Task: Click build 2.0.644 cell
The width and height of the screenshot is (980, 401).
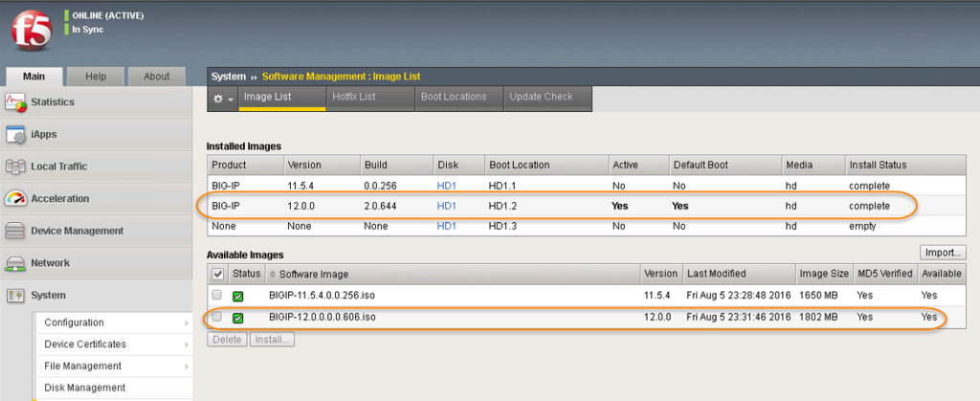Action: pos(381,206)
